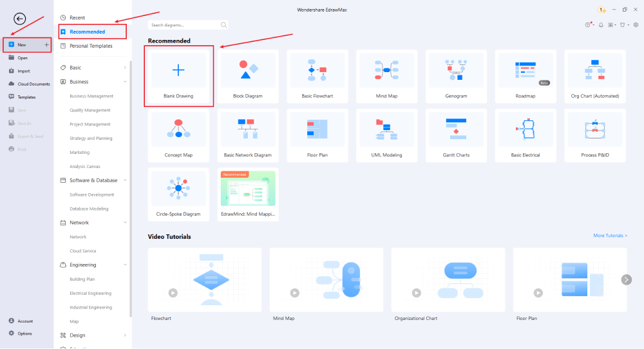Collapse the Software & Database category
644x349 pixels.
tap(125, 180)
